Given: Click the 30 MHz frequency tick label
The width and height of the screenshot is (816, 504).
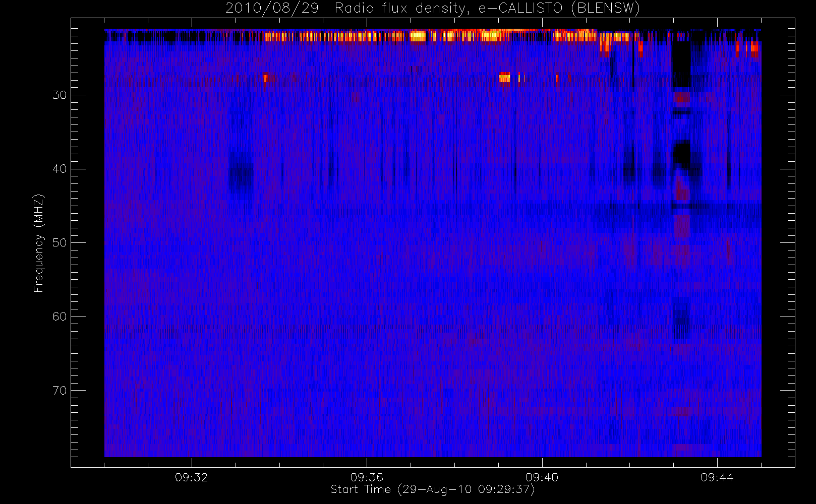Looking at the screenshot, I should (x=60, y=95).
